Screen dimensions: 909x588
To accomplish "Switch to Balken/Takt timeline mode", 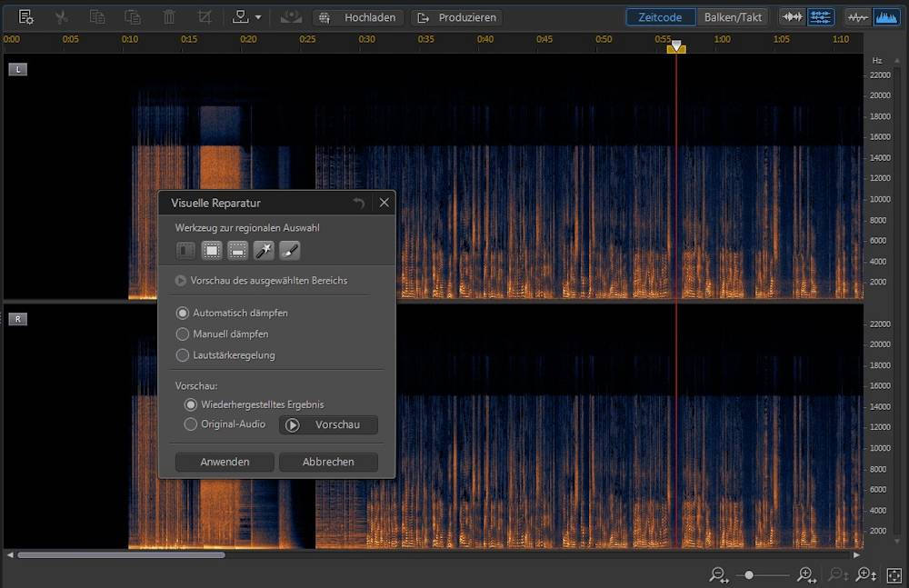I will tap(733, 17).
